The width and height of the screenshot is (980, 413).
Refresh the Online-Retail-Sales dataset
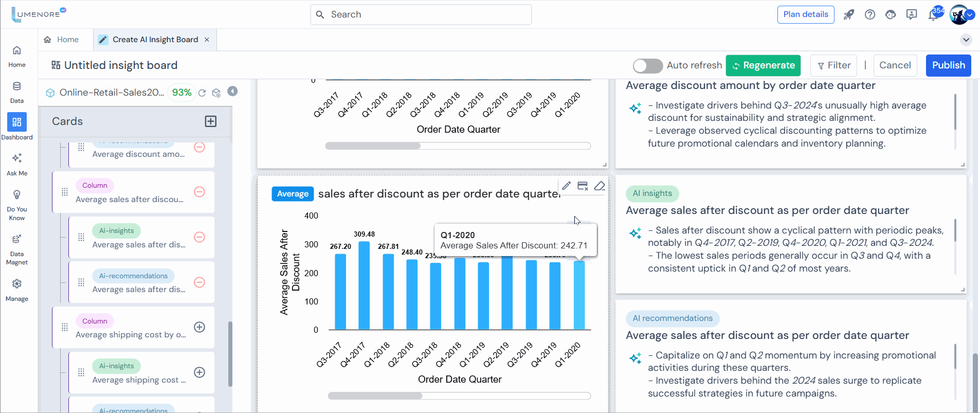pyautogui.click(x=202, y=93)
